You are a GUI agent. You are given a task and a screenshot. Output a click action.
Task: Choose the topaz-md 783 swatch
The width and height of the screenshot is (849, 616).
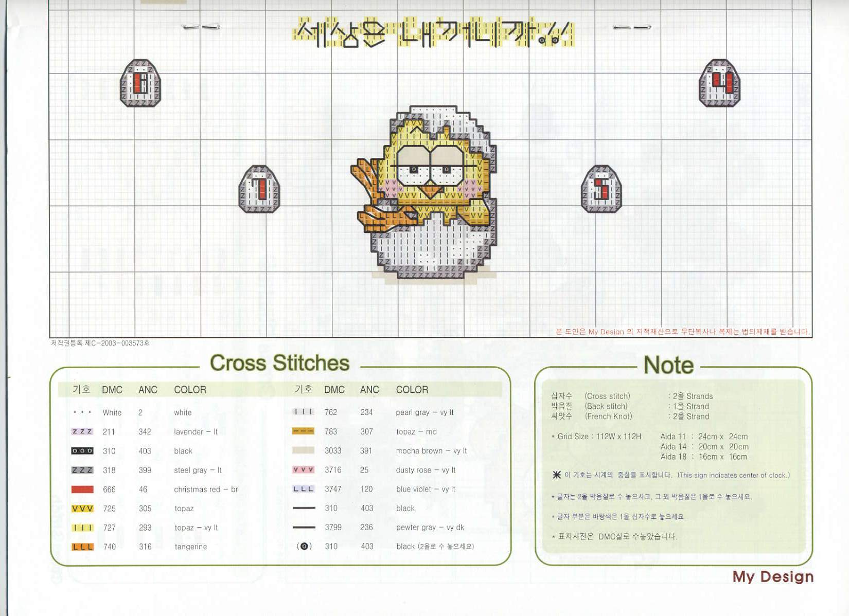[x=303, y=431]
